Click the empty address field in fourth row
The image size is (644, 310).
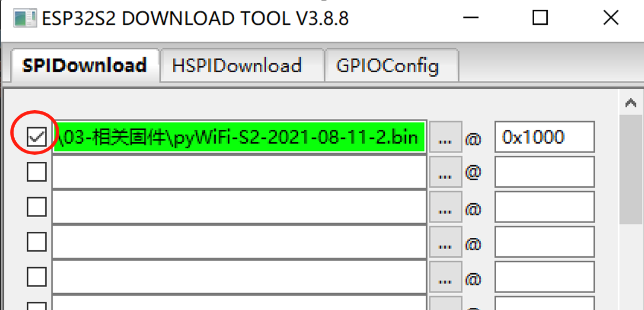pos(545,242)
